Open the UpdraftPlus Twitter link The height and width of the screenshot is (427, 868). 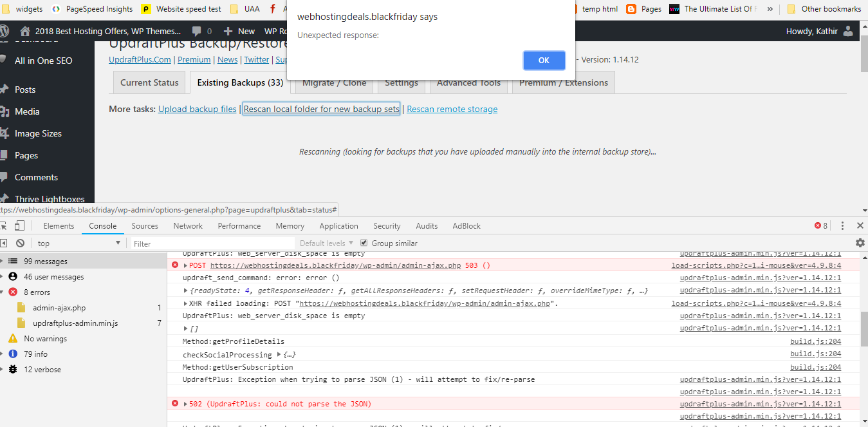click(x=256, y=59)
